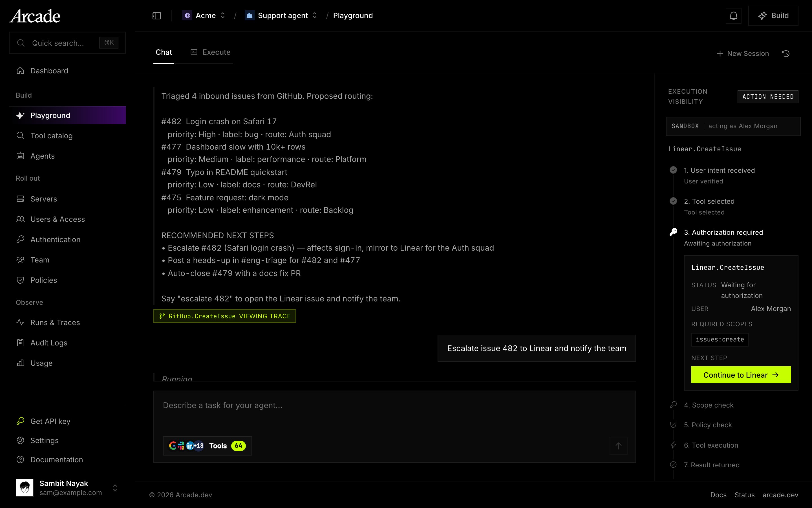The width and height of the screenshot is (812, 508).
Task: Expand the Sambit Nayak account menu
Action: click(x=115, y=487)
